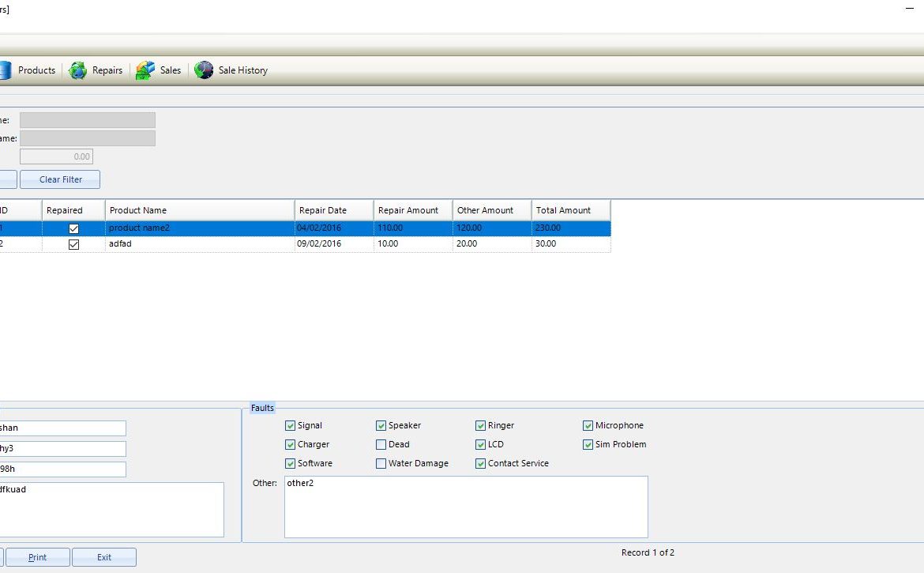Viewport: 924px width, 573px height.
Task: Sort by Product Name column header
Action: [x=200, y=210]
